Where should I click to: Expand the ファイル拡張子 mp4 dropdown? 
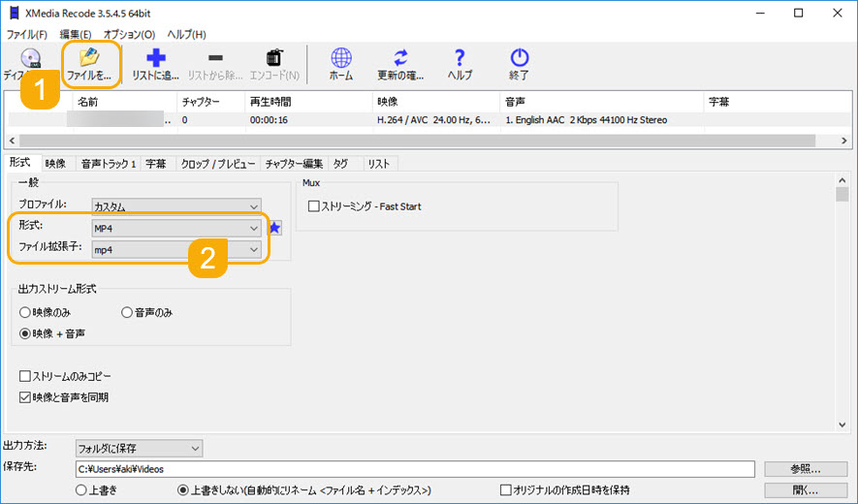pyautogui.click(x=176, y=249)
